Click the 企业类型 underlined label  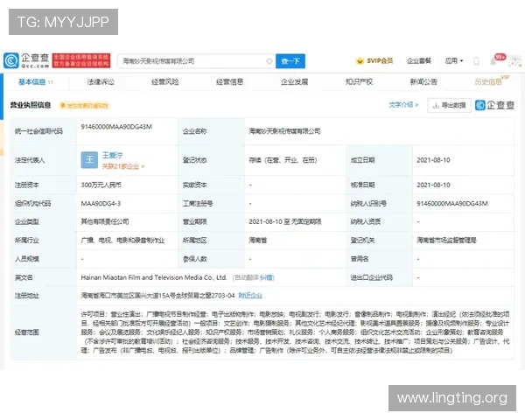click(x=27, y=221)
